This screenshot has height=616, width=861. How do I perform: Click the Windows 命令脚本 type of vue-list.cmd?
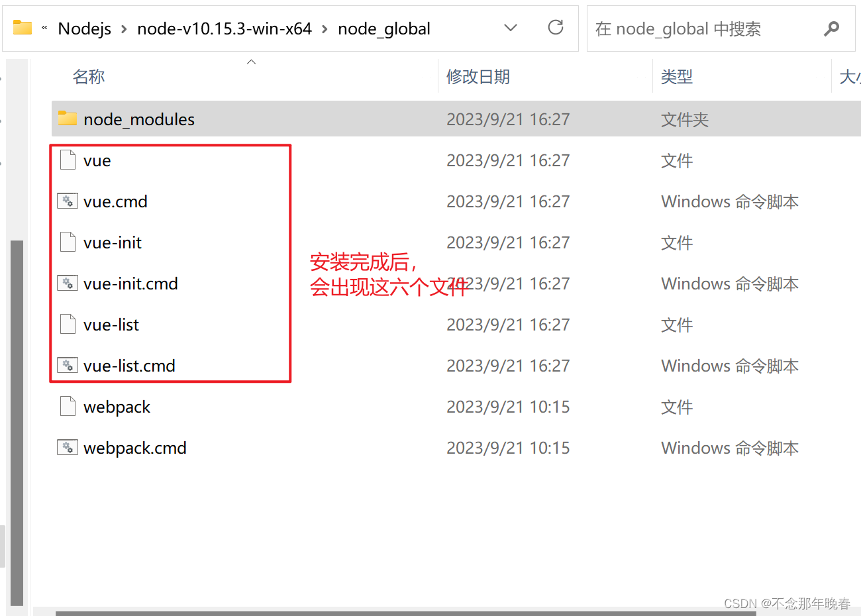pos(730,366)
